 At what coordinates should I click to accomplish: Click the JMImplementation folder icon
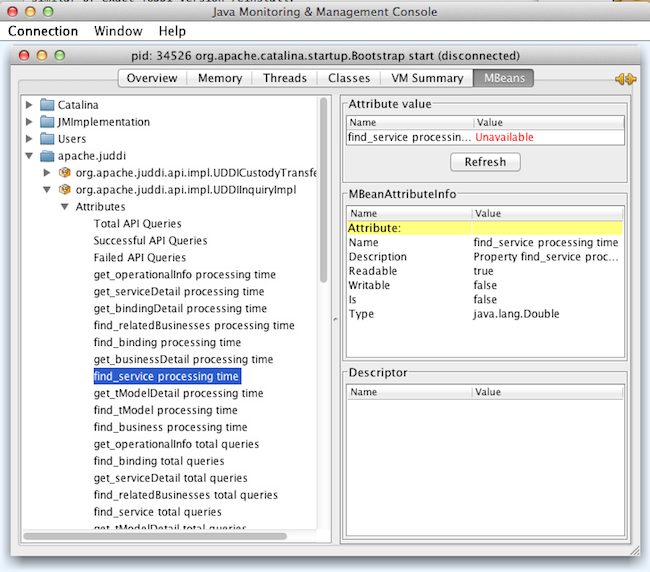tap(47, 122)
